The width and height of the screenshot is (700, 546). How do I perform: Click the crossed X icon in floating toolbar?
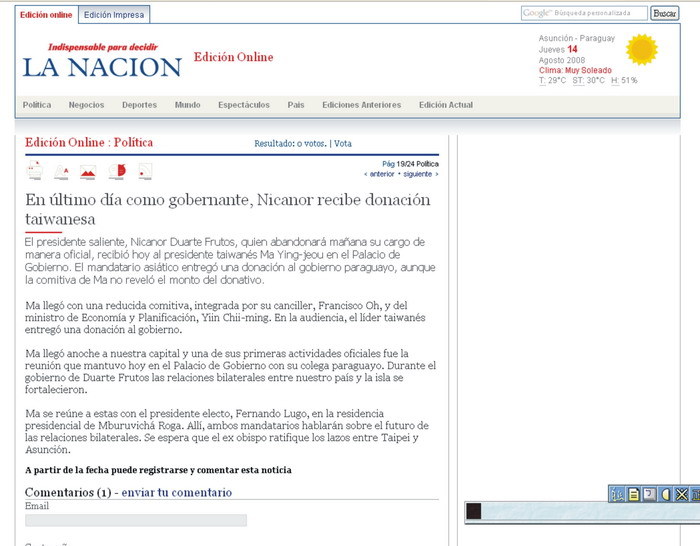[681, 494]
